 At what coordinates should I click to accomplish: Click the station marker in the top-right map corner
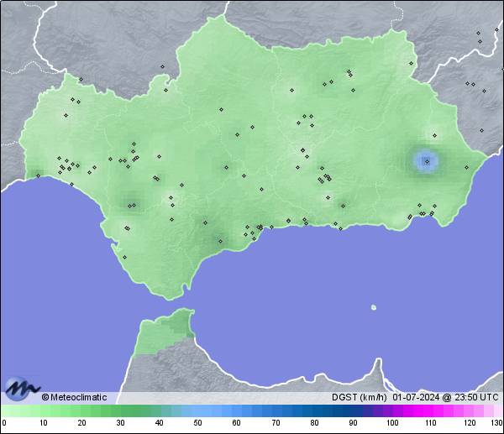point(497,29)
